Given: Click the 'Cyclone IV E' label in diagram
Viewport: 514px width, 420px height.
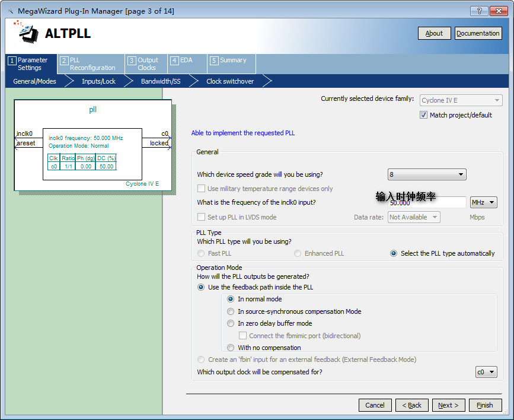Looking at the screenshot, I should click(142, 184).
